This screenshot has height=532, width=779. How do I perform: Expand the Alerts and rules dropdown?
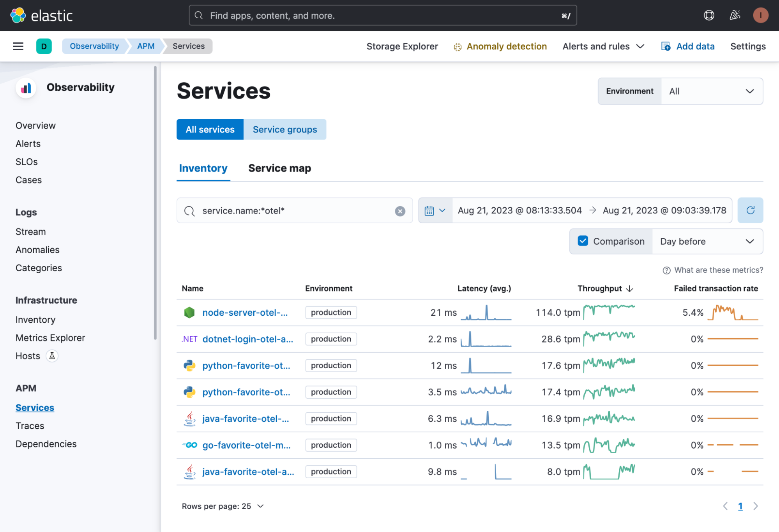[x=603, y=46]
